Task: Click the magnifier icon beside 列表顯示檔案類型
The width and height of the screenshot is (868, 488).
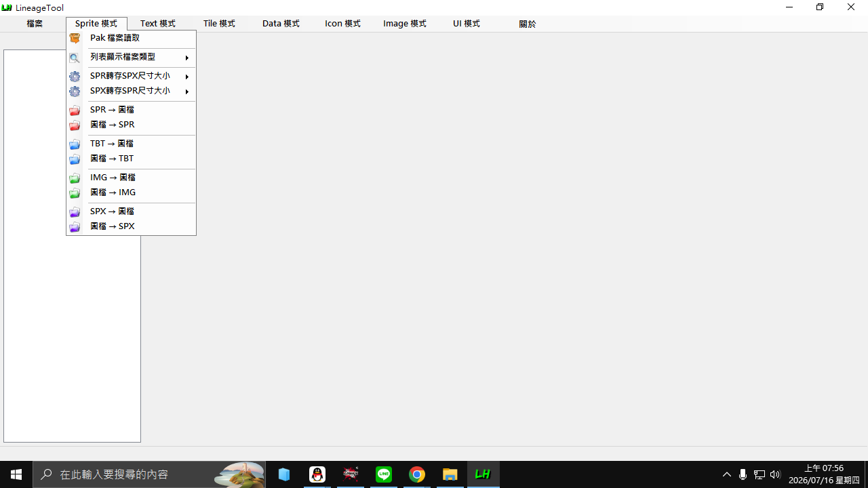Action: (75, 58)
